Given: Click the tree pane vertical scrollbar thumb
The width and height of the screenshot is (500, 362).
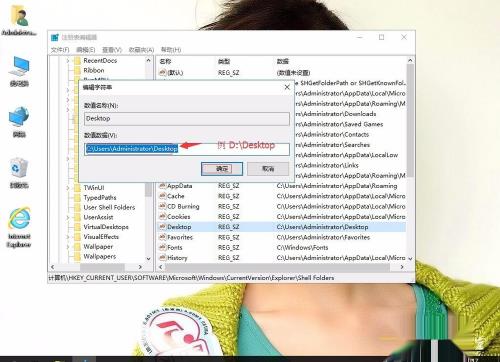Looking at the screenshot, I should pyautogui.click(x=149, y=189).
